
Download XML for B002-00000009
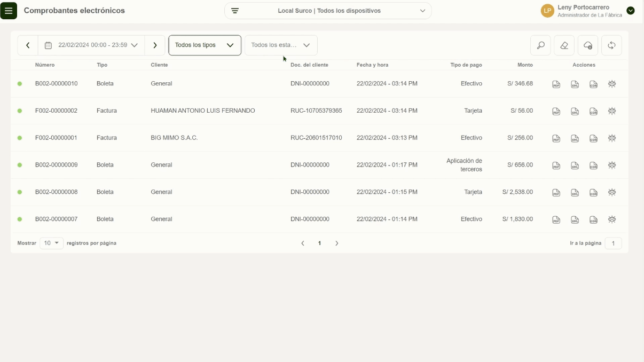tap(575, 166)
